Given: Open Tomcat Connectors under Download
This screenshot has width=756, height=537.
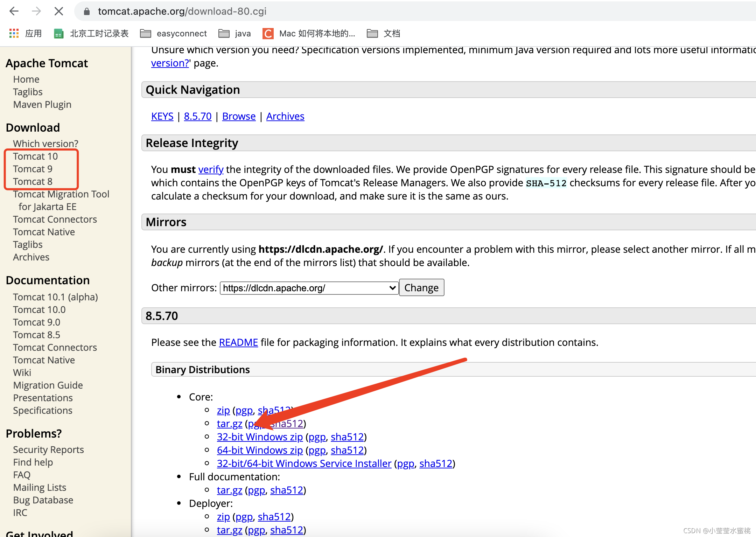Looking at the screenshot, I should click(x=55, y=219).
